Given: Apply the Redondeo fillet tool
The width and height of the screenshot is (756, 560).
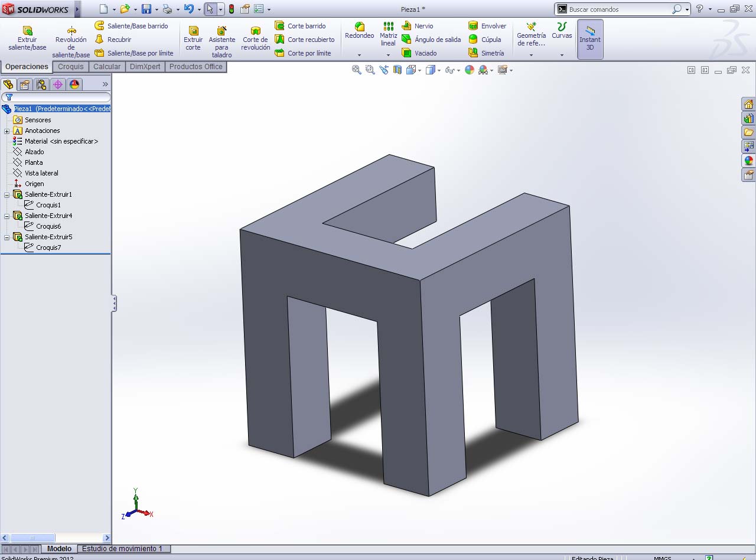Looking at the screenshot, I should click(x=359, y=31).
